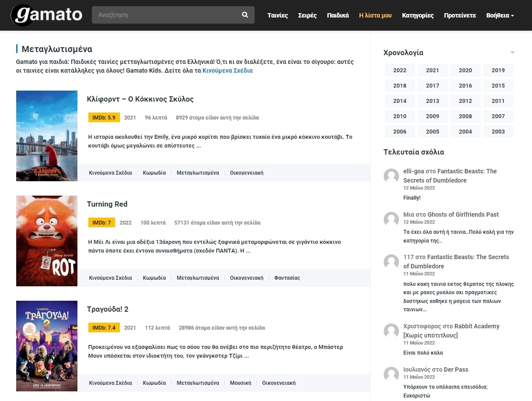Screen dimensions: 532x401
Task: Click Χριστοφορος's comment avatar icon
Action: pyautogui.click(x=391, y=331)
